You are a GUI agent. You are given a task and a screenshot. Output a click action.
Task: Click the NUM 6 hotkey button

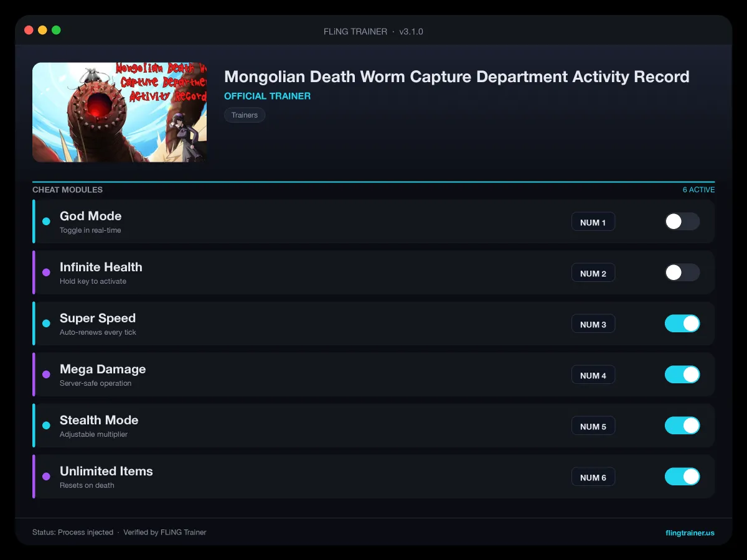click(x=593, y=477)
